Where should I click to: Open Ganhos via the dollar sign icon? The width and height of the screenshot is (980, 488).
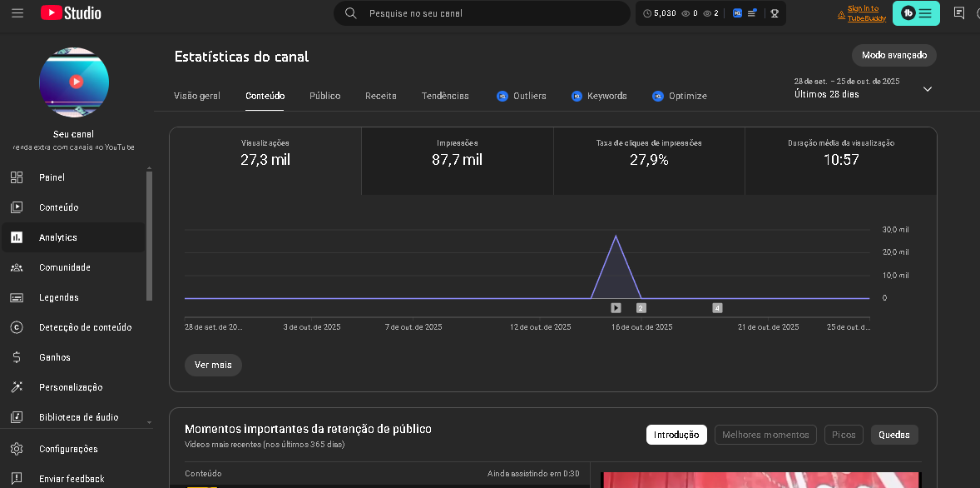[x=17, y=357]
